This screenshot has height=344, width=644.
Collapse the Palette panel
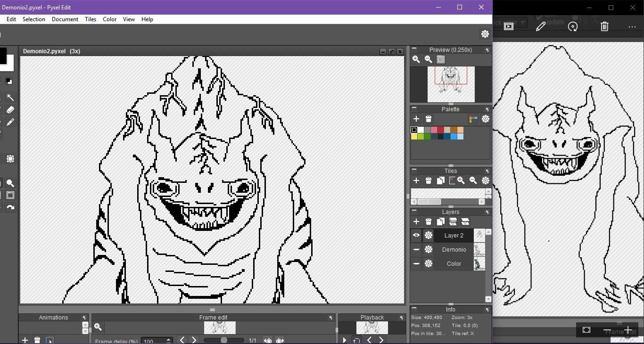(414, 108)
